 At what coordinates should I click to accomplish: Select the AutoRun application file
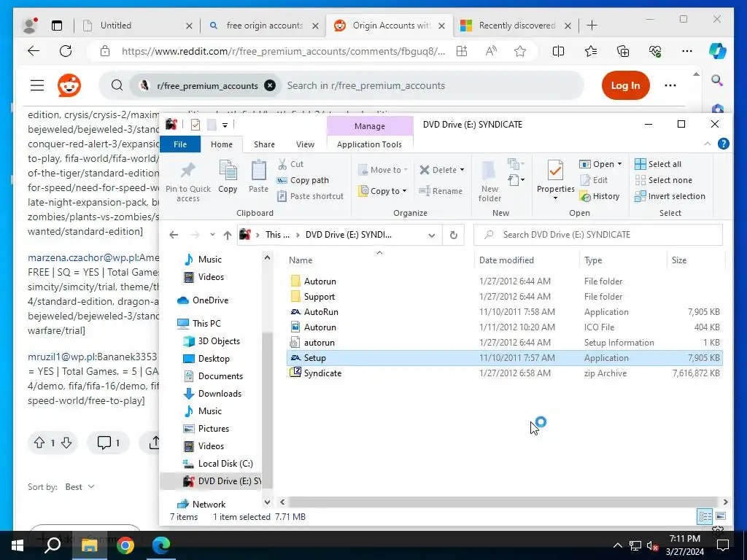point(505,312)
